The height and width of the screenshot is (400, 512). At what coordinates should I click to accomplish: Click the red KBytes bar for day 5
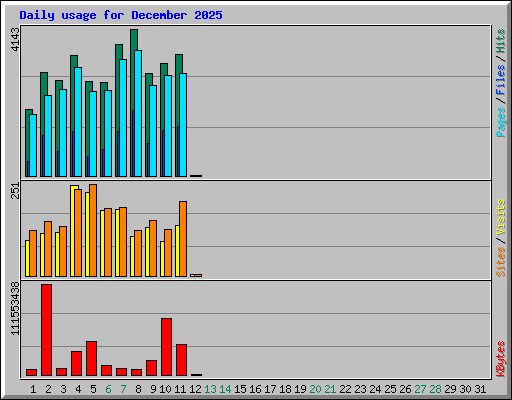(x=91, y=358)
